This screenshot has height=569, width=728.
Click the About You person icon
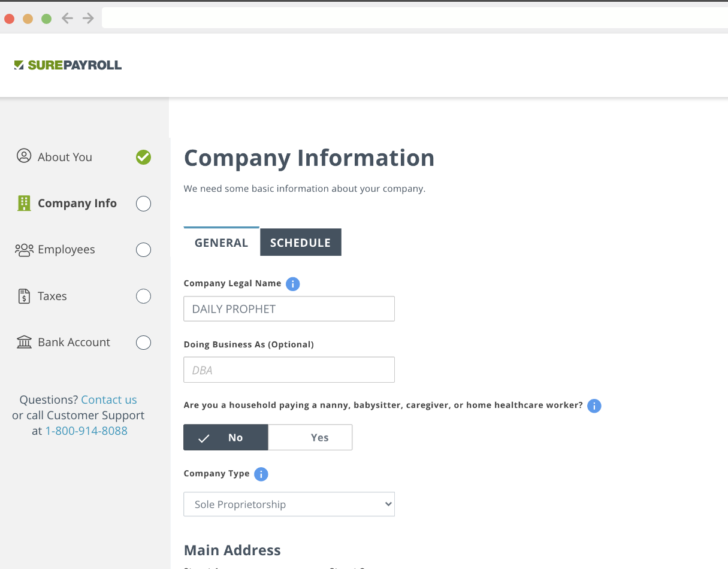click(x=24, y=156)
